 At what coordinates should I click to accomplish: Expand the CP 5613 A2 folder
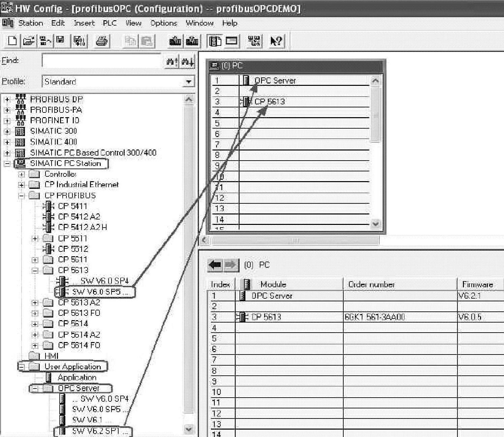pos(35,303)
